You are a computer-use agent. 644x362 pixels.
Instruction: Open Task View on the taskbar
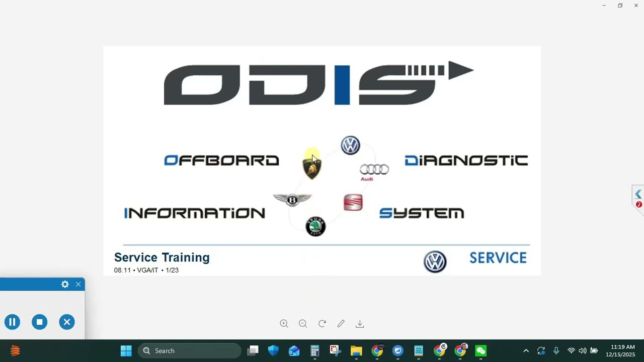click(x=253, y=351)
